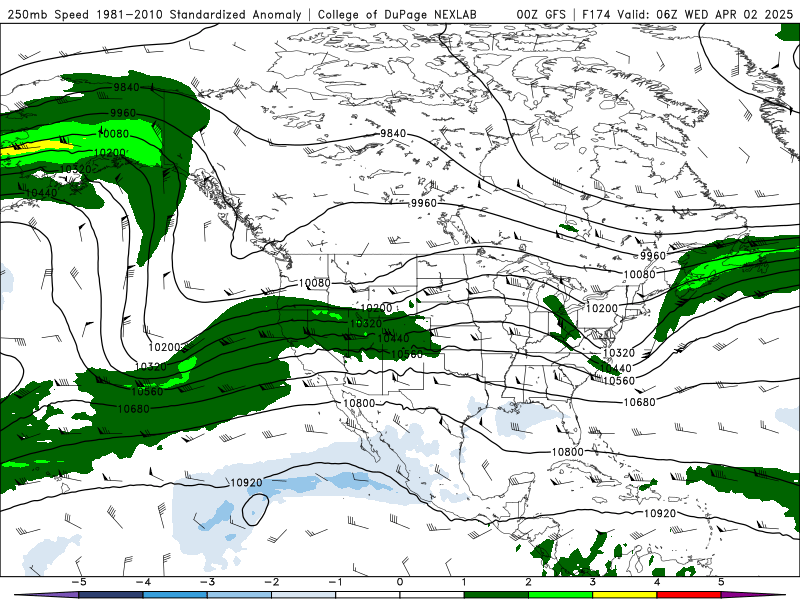Click the small closed height contour in the Pacific
800x600 pixels.
[255, 510]
